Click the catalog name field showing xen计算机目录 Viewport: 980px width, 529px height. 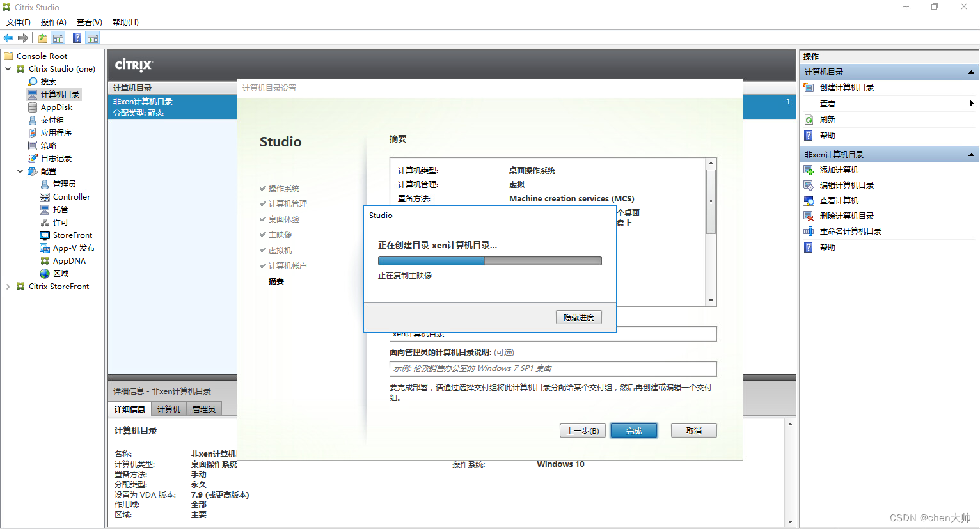point(553,335)
